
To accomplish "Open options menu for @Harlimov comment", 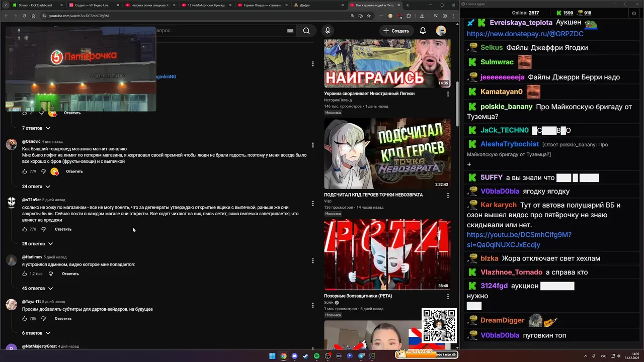I will [313, 260].
